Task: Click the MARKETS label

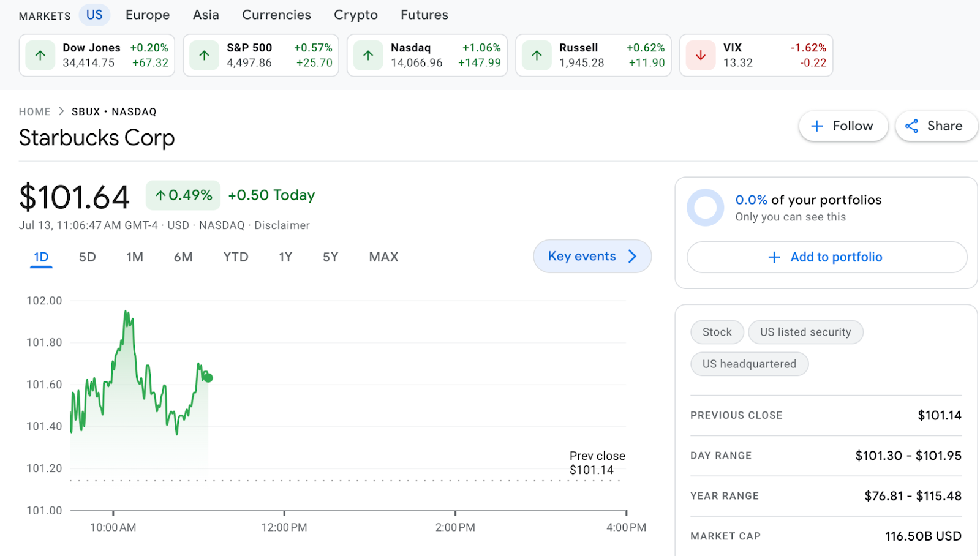Action: point(45,16)
